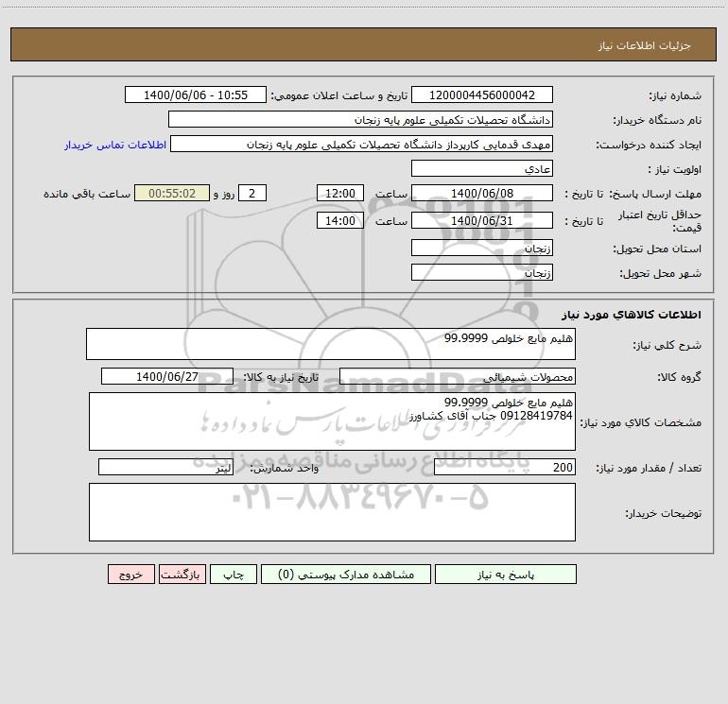
Task: Click the label ایجاد کننده درخواست
Action: tap(649, 145)
